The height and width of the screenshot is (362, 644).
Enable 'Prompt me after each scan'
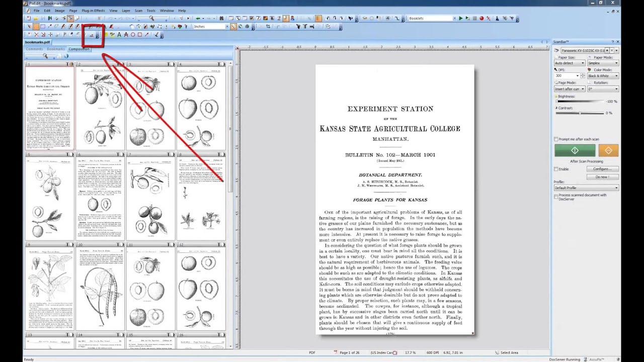[556, 139]
